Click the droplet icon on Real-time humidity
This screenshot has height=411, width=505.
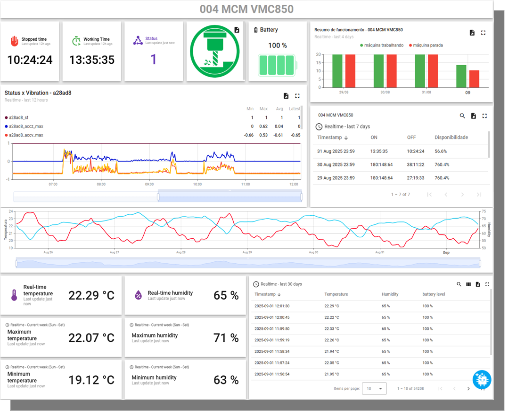138,295
